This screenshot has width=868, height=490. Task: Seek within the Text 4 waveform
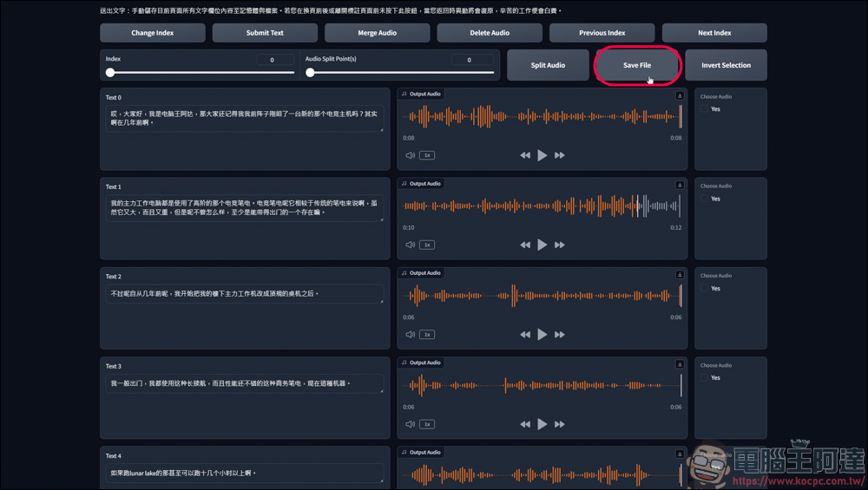[x=542, y=475]
